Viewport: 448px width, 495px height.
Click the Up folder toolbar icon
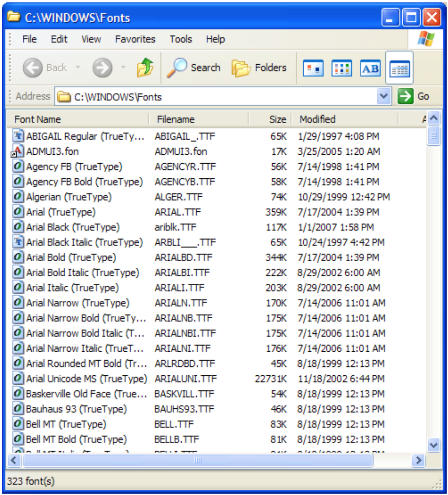pyautogui.click(x=145, y=68)
